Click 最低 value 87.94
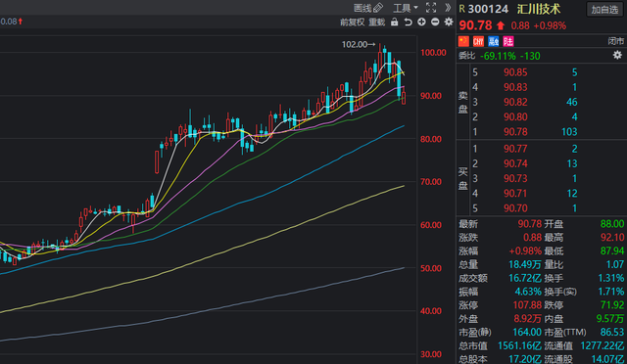Image resolution: width=627 pixels, height=364 pixels. pyautogui.click(x=611, y=250)
